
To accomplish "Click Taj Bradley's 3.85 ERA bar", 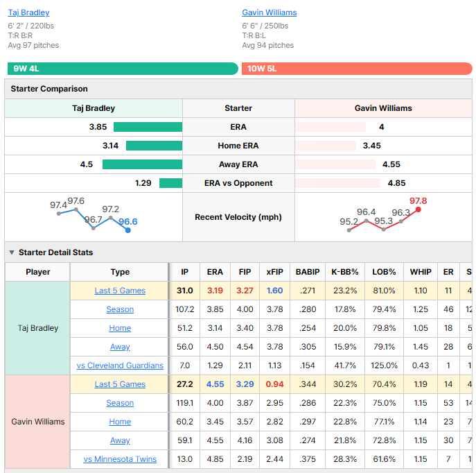I will (148, 127).
